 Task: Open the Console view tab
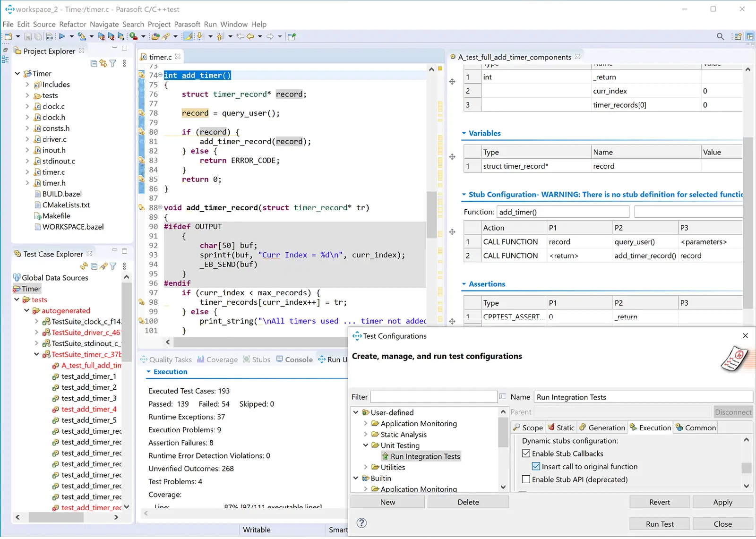pos(294,359)
